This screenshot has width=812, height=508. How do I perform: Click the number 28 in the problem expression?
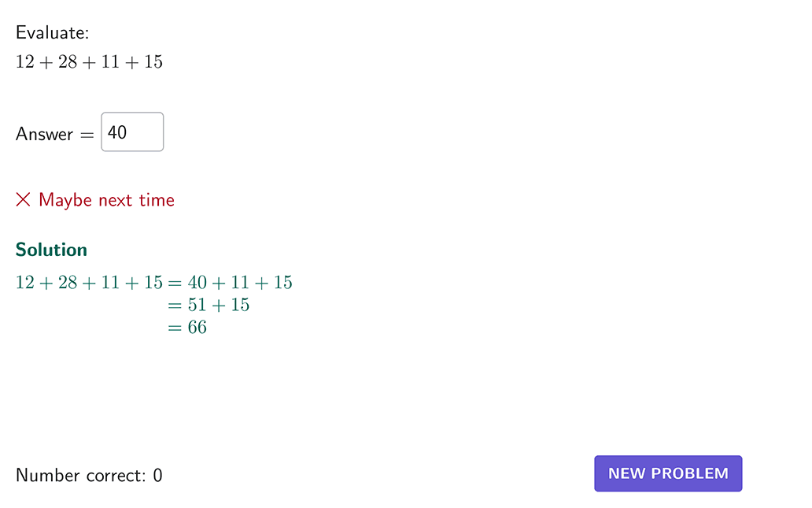(68, 61)
